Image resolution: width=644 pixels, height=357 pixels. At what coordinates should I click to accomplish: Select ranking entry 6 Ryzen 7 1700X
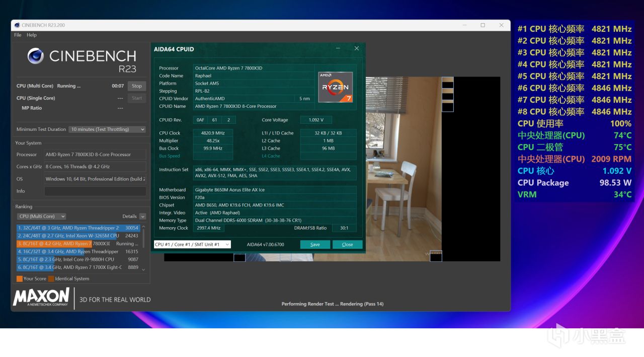78,267
